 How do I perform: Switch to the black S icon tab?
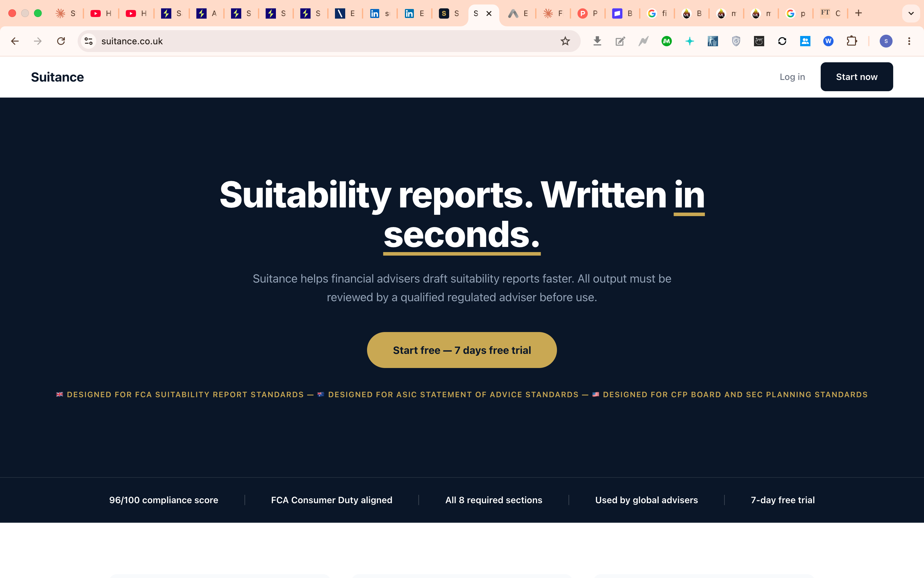pos(449,13)
